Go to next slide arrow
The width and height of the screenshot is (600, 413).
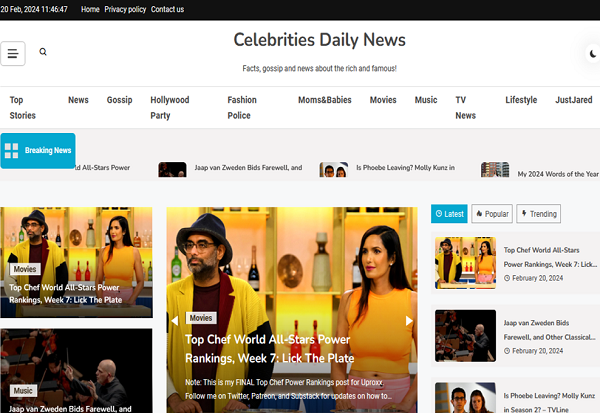[x=409, y=321]
